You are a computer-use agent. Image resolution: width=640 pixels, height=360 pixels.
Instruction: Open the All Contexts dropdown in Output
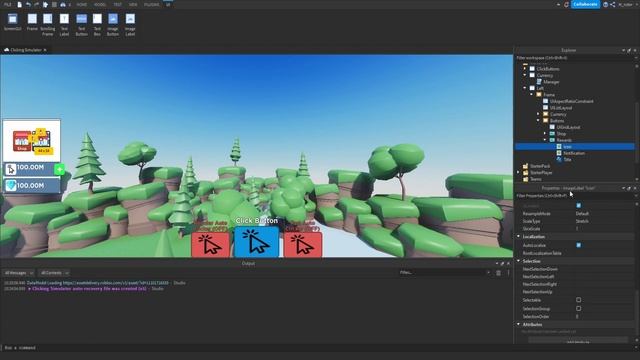pos(54,273)
